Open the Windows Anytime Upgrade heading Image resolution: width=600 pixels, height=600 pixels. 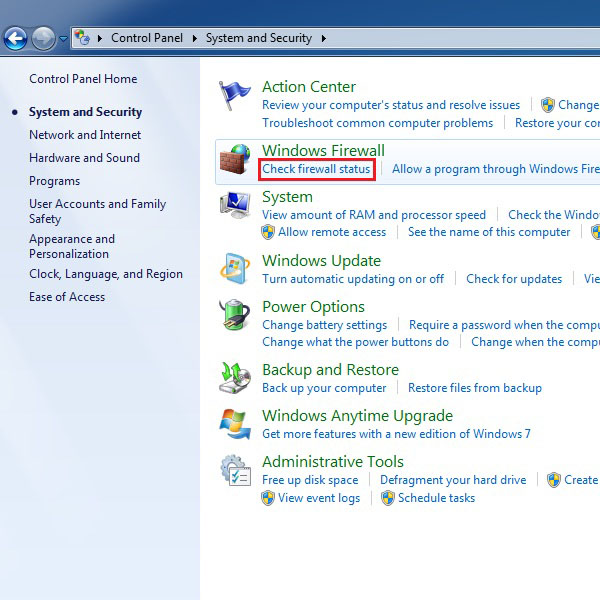click(357, 416)
